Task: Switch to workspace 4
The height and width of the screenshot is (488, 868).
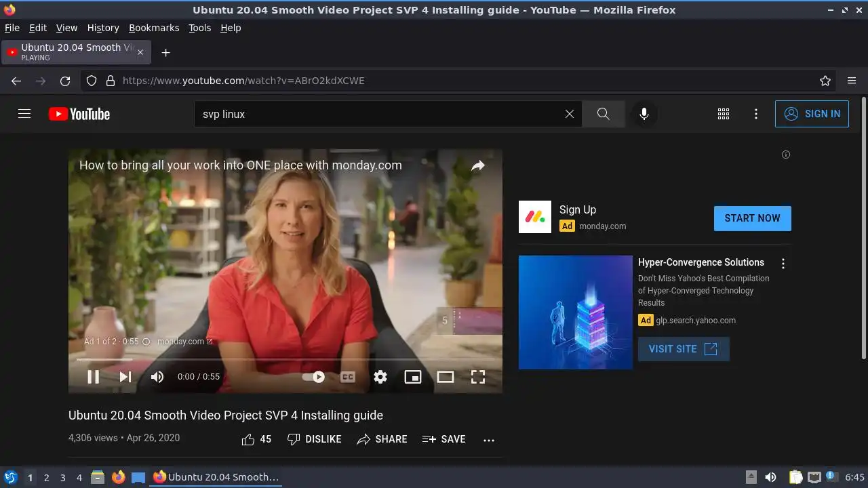Action: coord(79,478)
